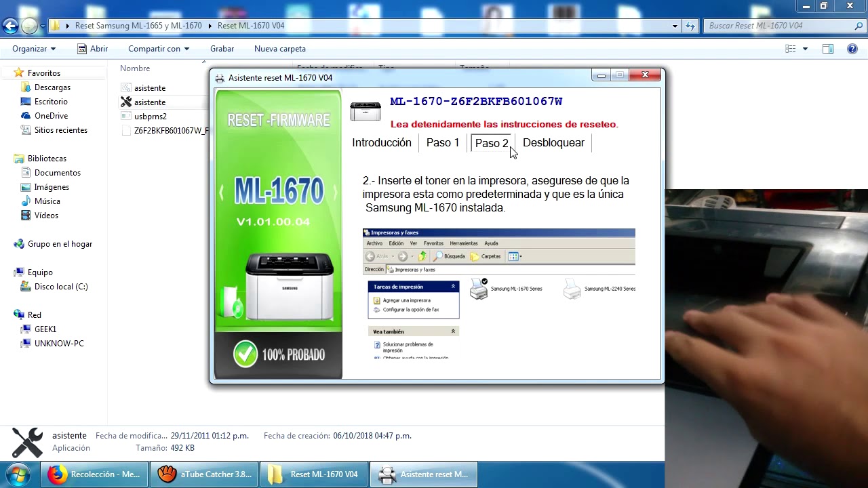The image size is (868, 488).
Task: Switch to the Paso 1 tab
Action: [x=442, y=142]
